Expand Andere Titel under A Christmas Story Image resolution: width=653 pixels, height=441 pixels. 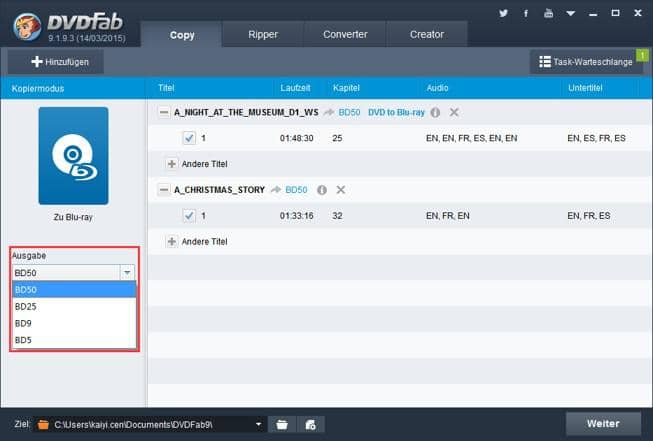[172, 242]
